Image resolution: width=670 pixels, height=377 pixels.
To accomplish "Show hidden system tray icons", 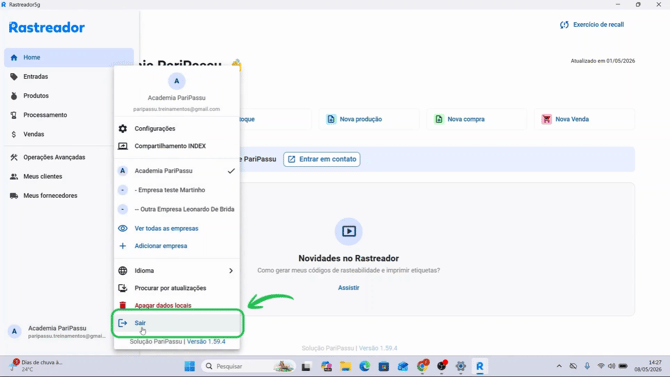I will coord(559,366).
